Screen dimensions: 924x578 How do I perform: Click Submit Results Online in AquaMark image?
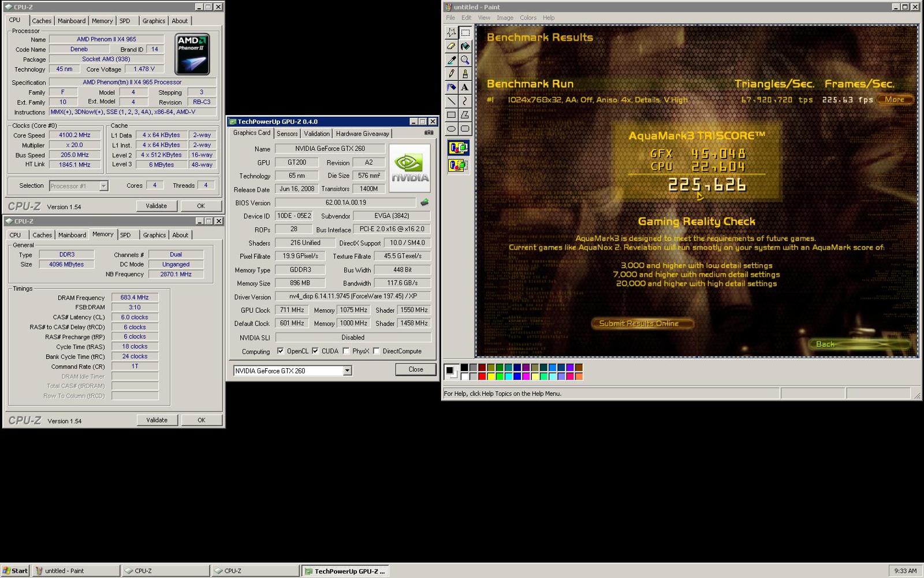(x=642, y=323)
